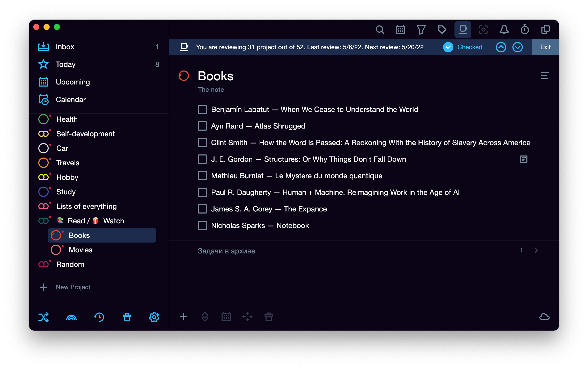Tick the Clint Smith task checkbox
The width and height of the screenshot is (588, 369).
(202, 143)
